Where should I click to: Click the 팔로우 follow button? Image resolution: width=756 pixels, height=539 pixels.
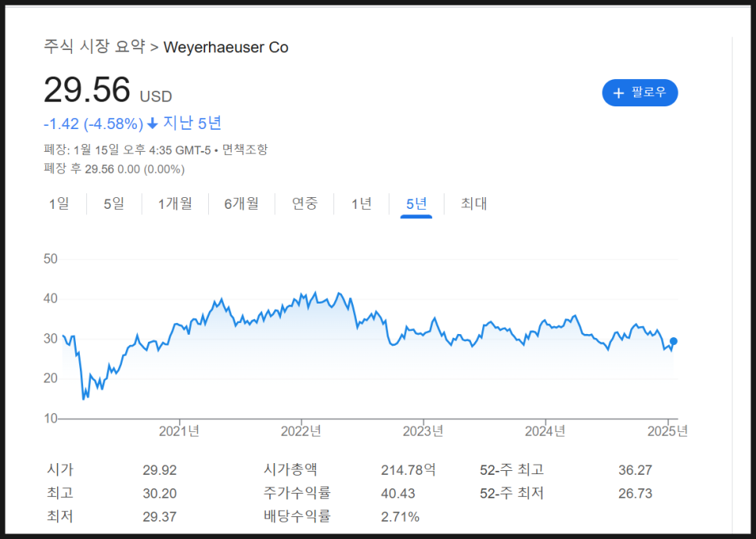pos(640,92)
